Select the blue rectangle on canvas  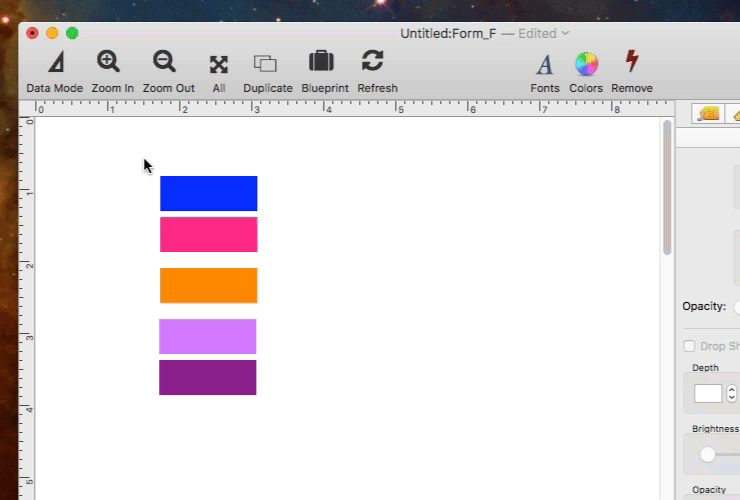209,194
